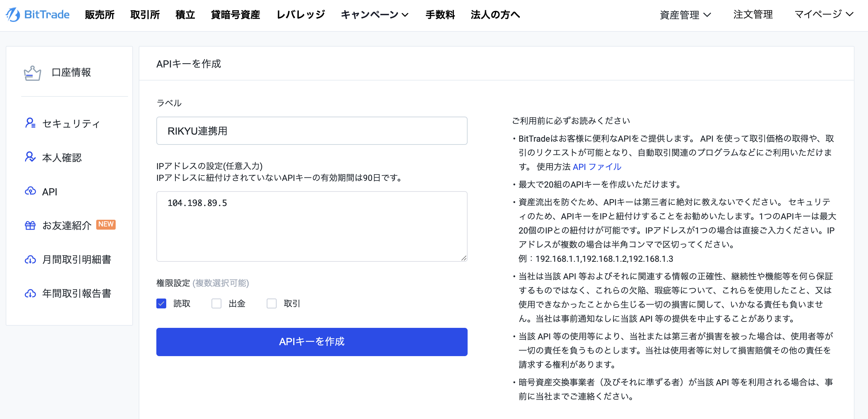Expand the マイページ dropdown
The image size is (868, 419).
tap(824, 14)
